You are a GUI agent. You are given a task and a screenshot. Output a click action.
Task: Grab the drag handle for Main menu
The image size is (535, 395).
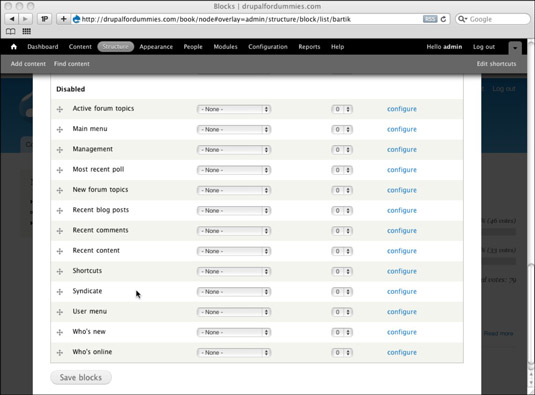(60, 130)
